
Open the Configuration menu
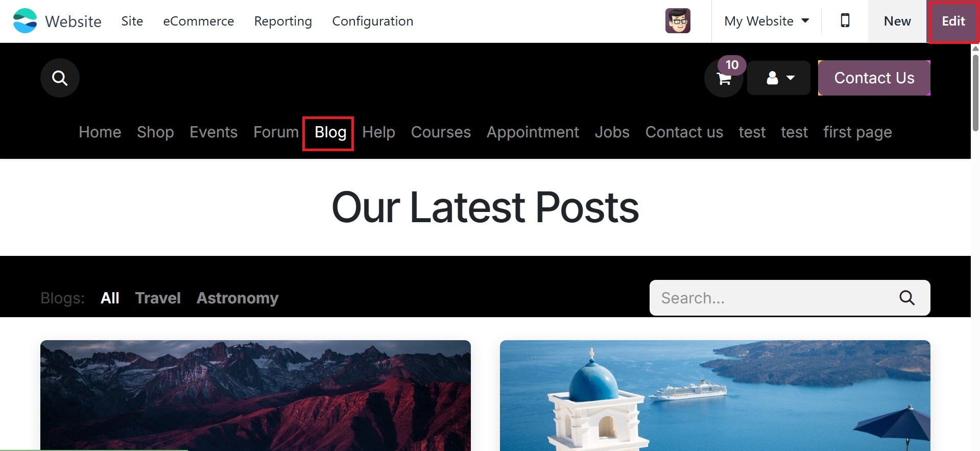coord(373,21)
